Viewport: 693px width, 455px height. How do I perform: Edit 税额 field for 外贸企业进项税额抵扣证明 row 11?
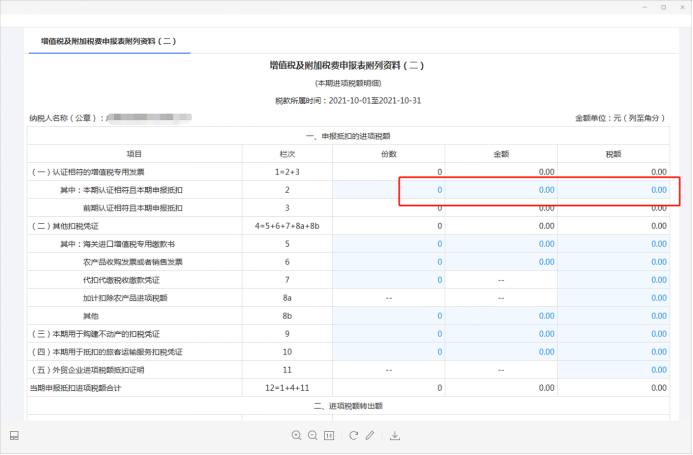click(613, 370)
